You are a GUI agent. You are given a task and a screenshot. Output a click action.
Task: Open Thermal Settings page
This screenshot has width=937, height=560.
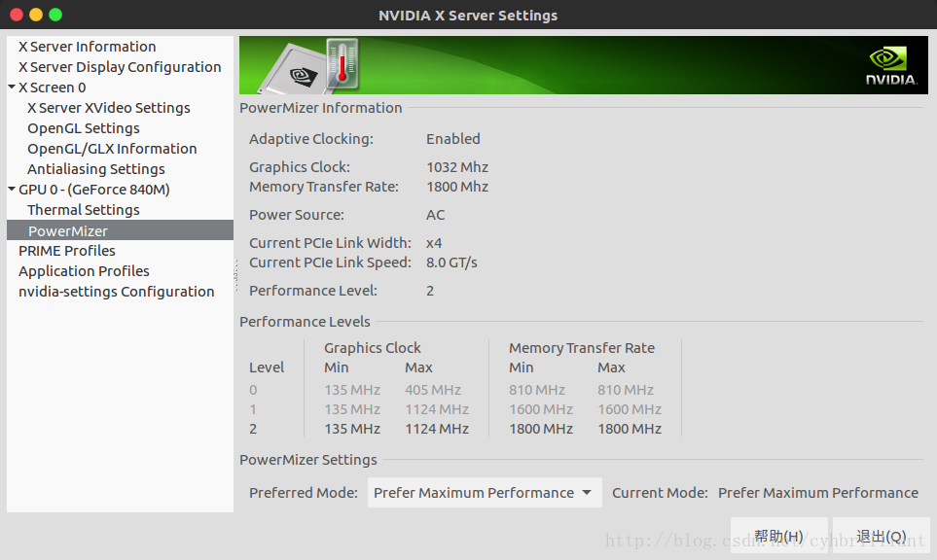[x=84, y=210]
